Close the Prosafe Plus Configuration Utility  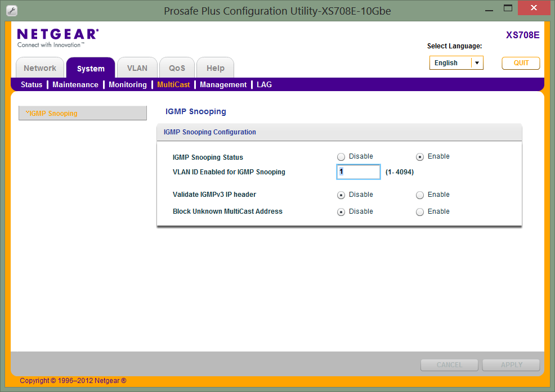(534, 8)
